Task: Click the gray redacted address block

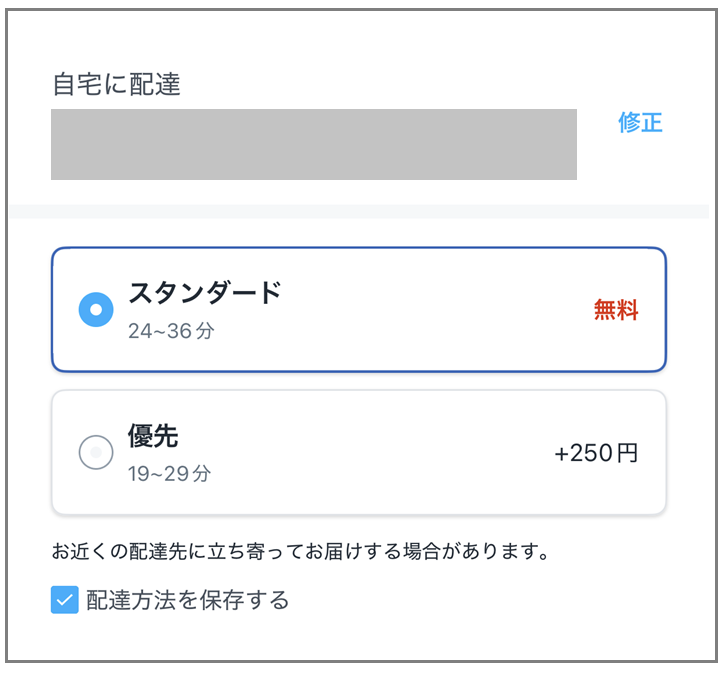Action: point(313,144)
